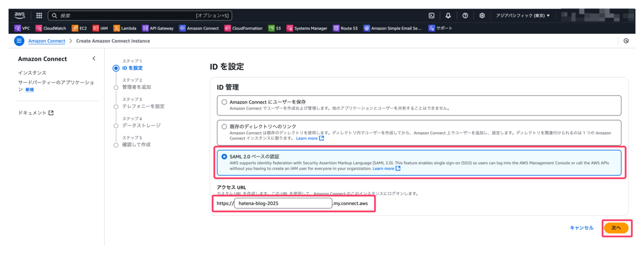
Task: Select step 4 データストレージ
Action: click(x=141, y=125)
